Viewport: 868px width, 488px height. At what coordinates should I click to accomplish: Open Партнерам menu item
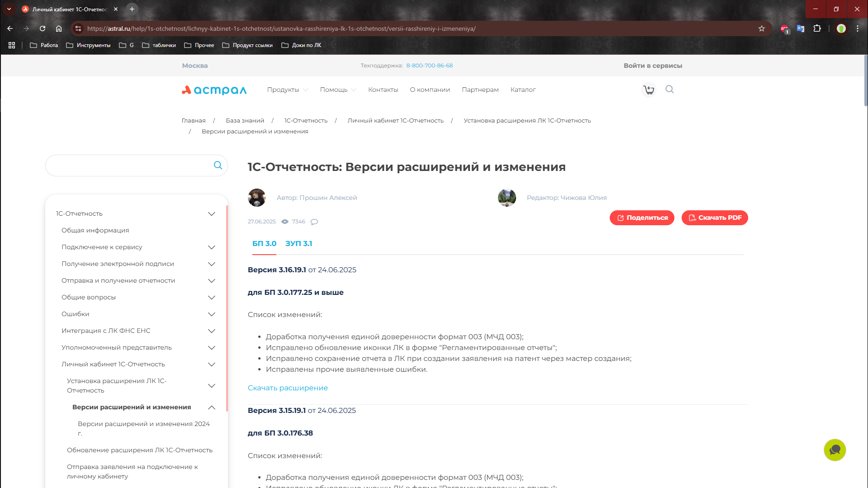[480, 90]
